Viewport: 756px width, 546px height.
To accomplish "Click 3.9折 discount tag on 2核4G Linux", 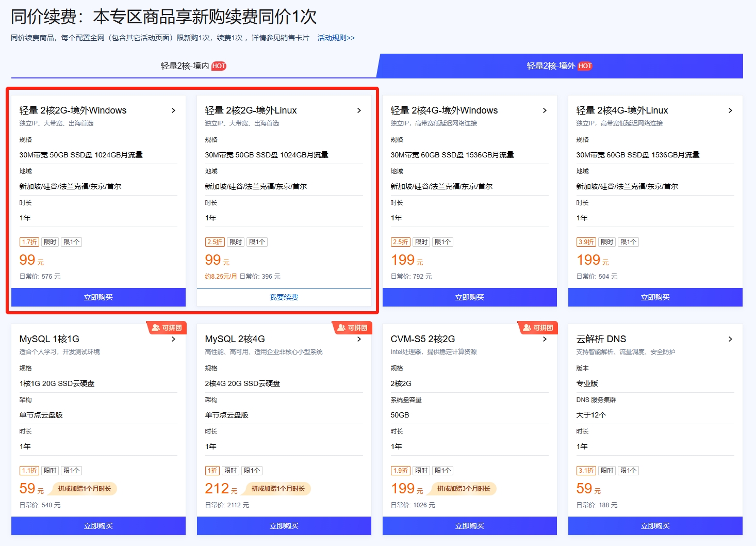I will 586,242.
